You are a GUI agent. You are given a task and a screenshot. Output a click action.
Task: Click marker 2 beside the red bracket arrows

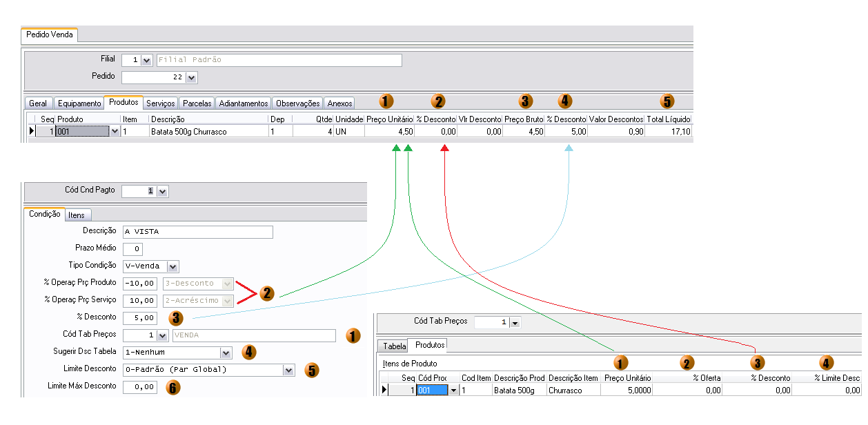266,293
